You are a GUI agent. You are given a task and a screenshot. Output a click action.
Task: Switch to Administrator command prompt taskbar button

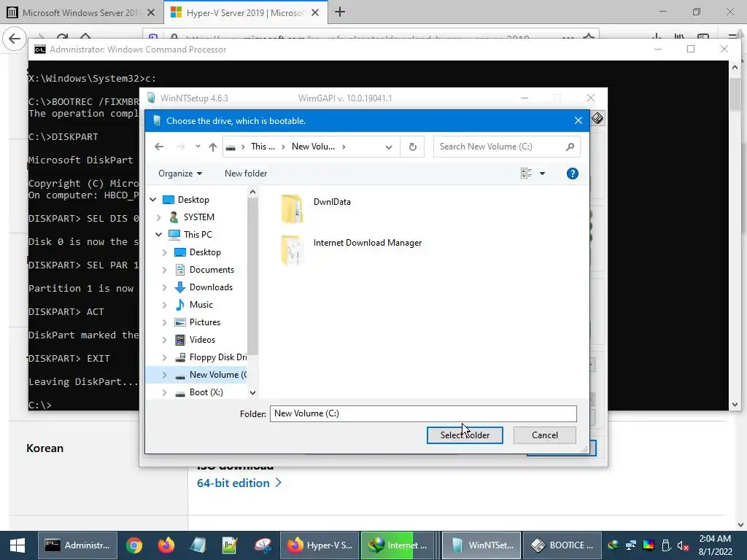[x=77, y=545]
